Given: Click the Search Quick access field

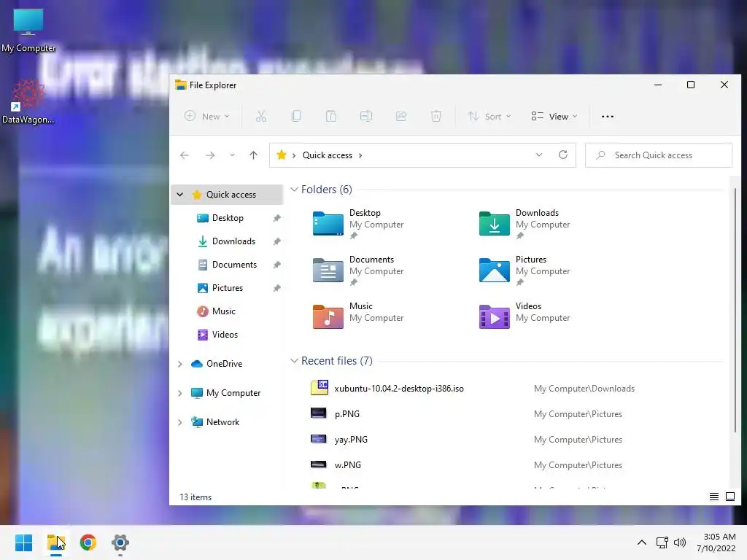Looking at the screenshot, I should [x=659, y=155].
